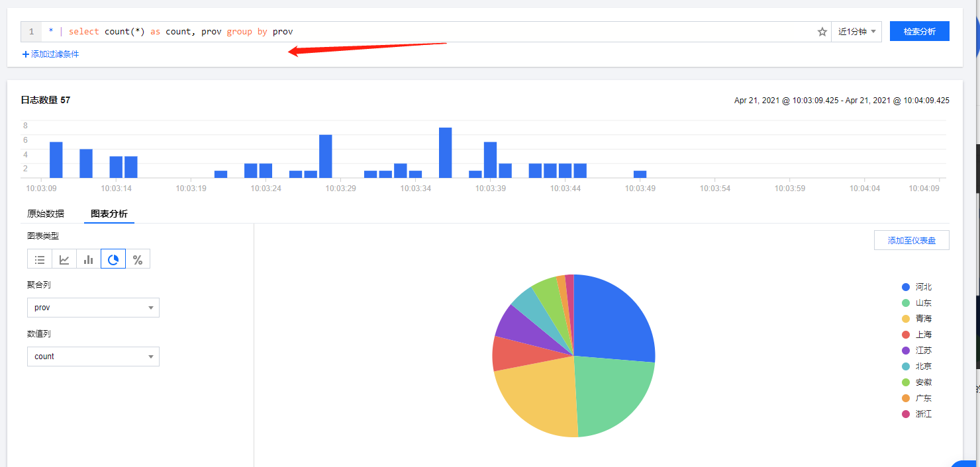This screenshot has height=467, width=980.
Task: Click the 聚合列 label
Action: (x=39, y=285)
